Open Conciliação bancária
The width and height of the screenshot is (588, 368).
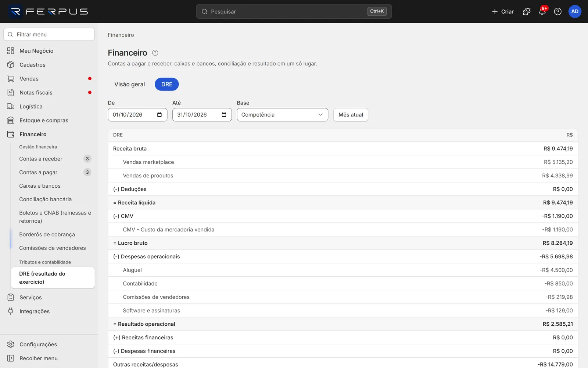[x=53, y=199]
